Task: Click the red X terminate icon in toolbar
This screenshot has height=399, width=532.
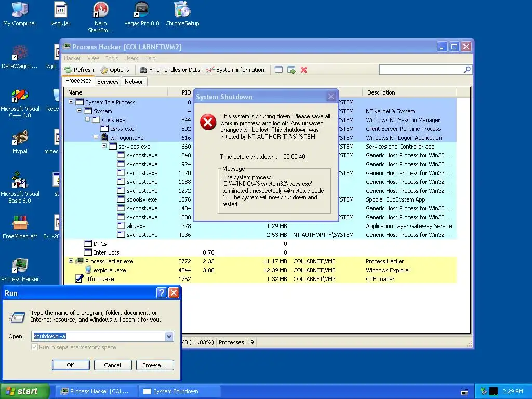Action: (304, 70)
